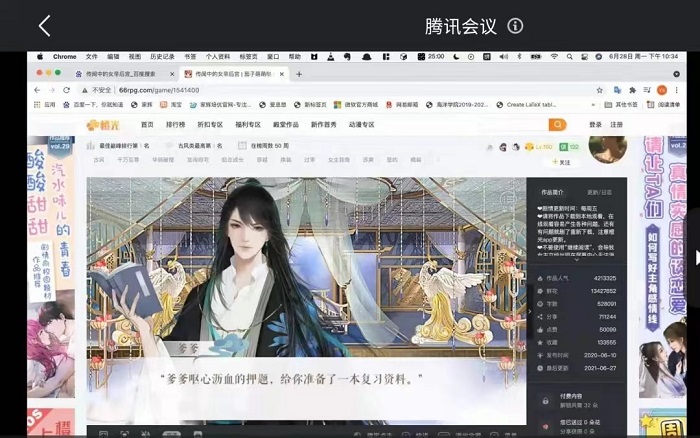
Task: Open the meeting info icon beside 腾讯会议
Action: click(515, 26)
